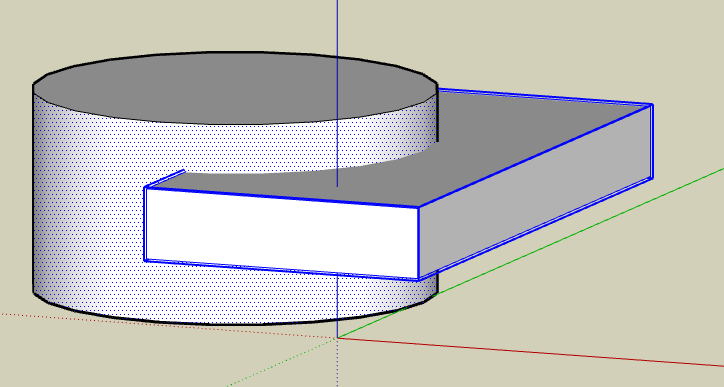The image size is (724, 387).
Task: Click the origin point where the axes meet
Action: (338, 338)
